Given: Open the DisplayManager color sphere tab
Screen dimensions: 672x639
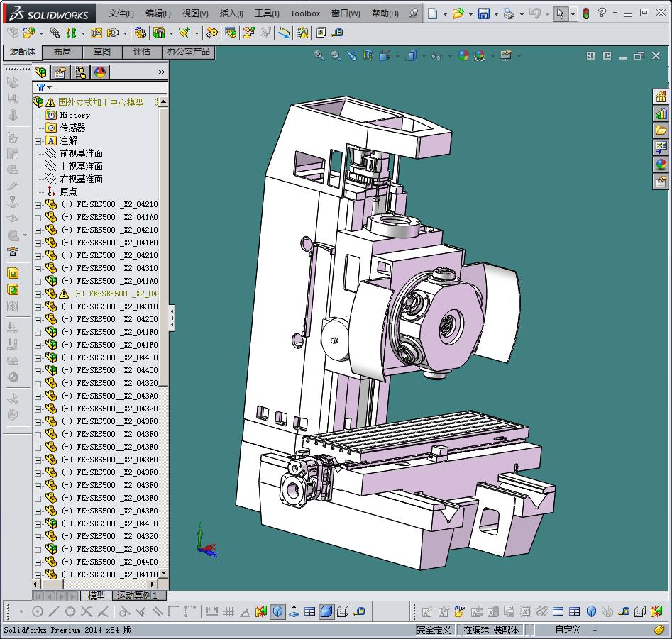Looking at the screenshot, I should coord(99,72).
